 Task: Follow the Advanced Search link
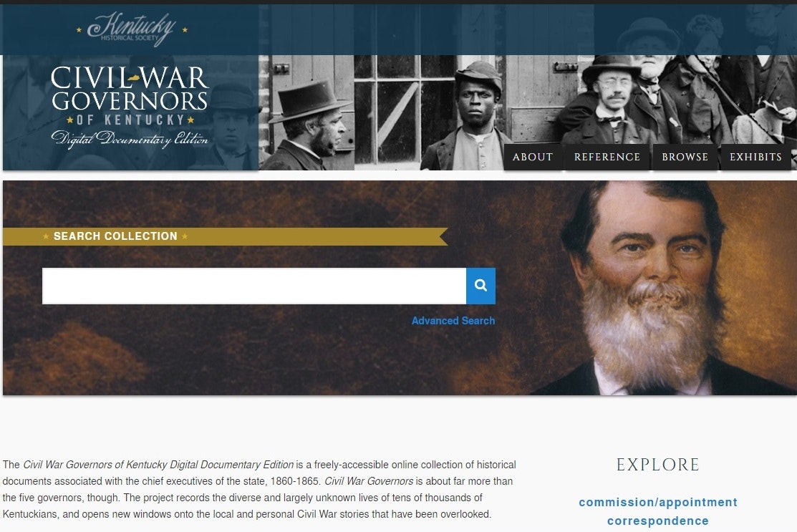point(453,321)
